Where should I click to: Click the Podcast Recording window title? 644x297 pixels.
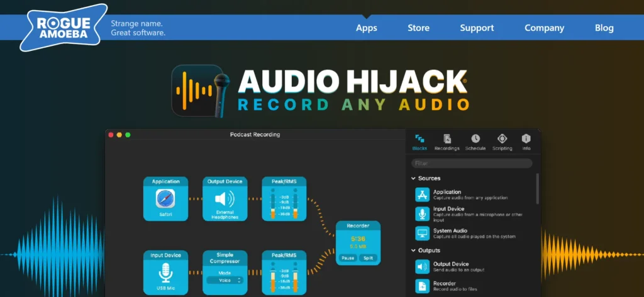click(255, 134)
